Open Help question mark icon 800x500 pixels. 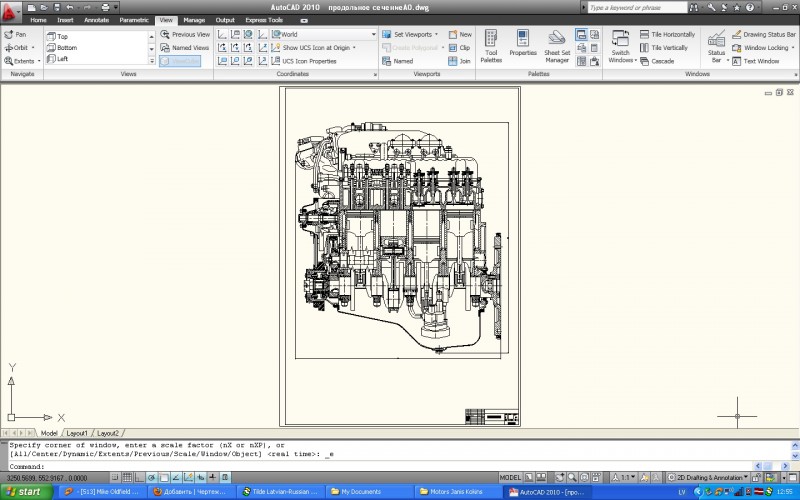coord(749,8)
